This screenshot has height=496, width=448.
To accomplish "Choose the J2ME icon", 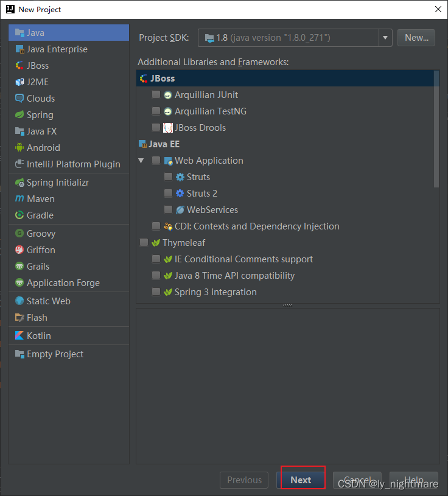I will coord(19,82).
